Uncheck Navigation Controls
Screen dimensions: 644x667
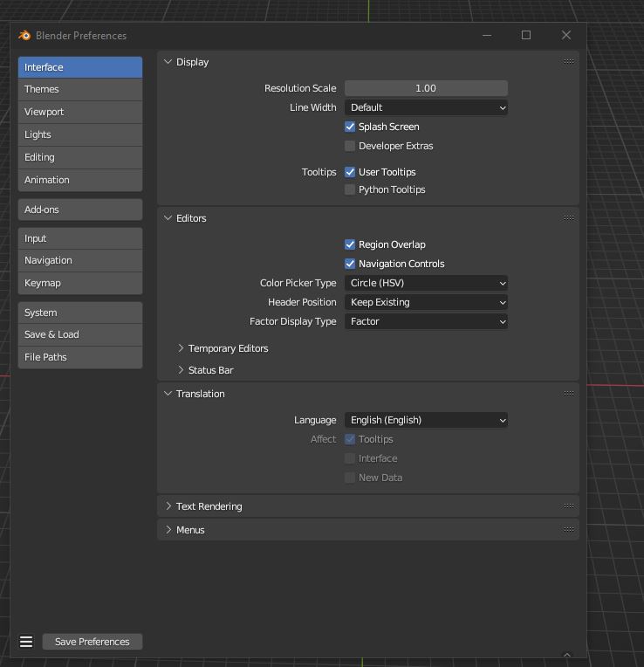[x=350, y=264]
